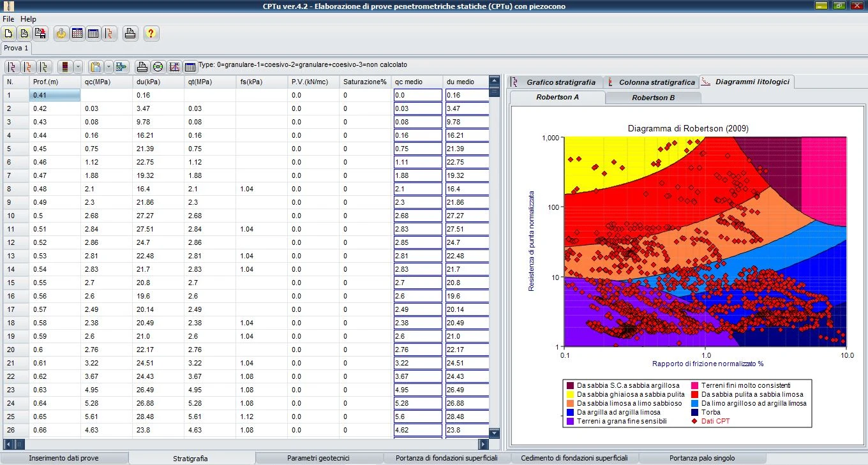Expand dropdown arrow beside clipboard icon
Viewport: 868px width, 465px height.
click(x=108, y=66)
